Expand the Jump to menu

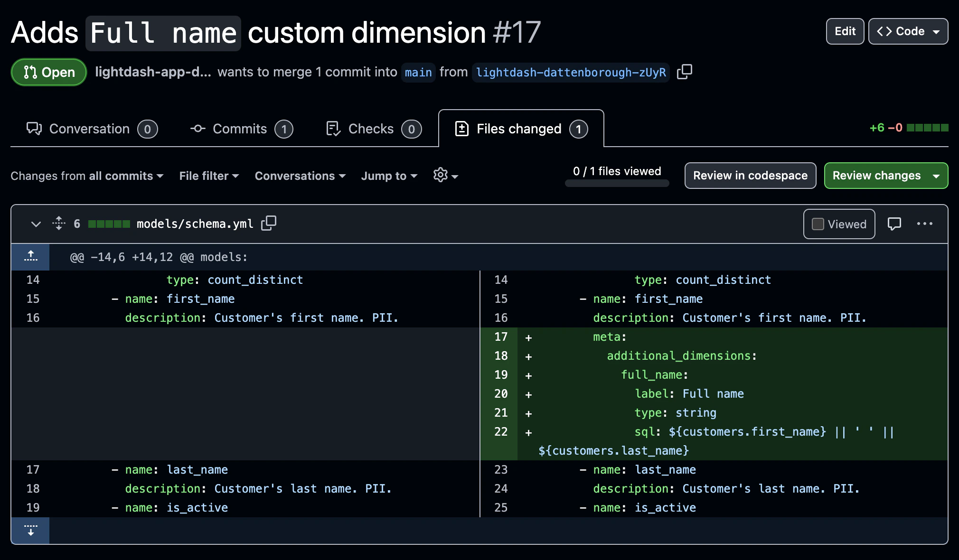(x=389, y=176)
